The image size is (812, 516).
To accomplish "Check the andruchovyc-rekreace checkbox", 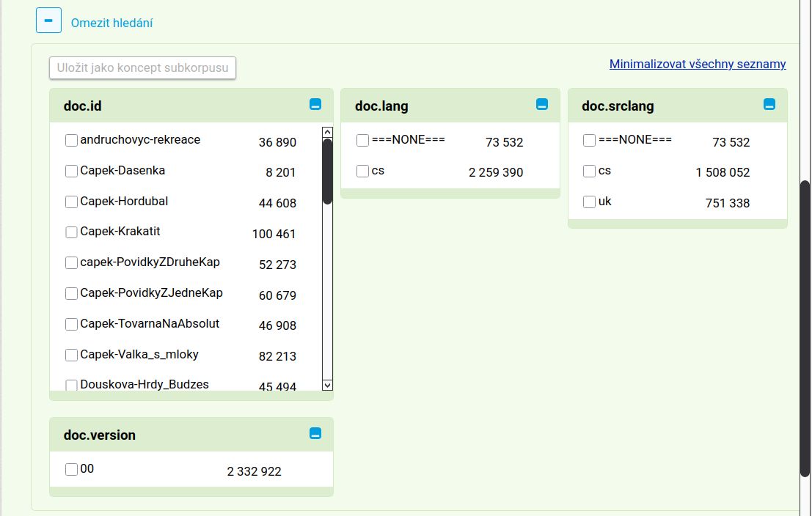I will click(x=71, y=140).
